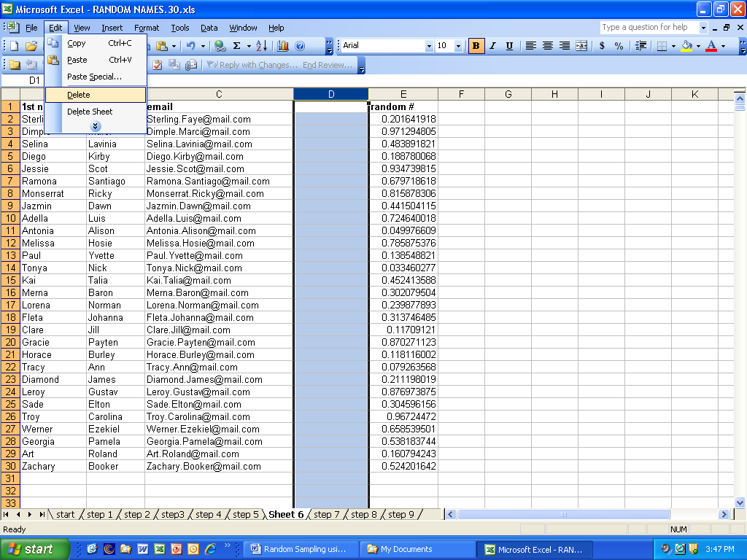747x560 pixels.
Task: Apply red Font Color A icon
Action: [711, 46]
